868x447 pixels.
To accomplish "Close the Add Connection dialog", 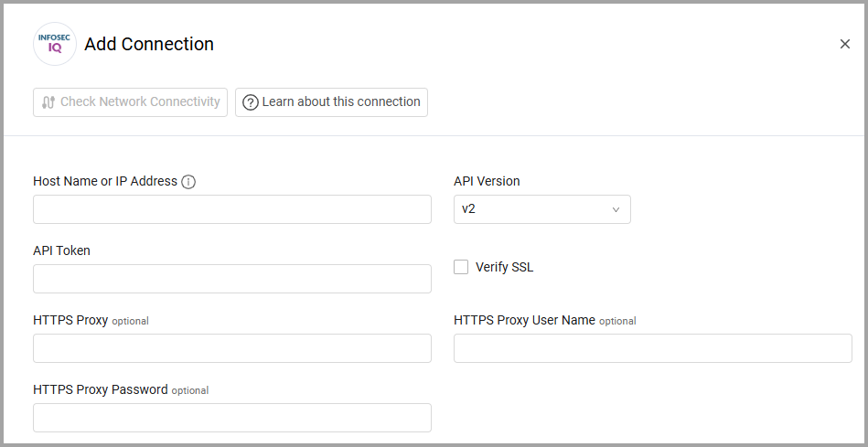I will (844, 44).
